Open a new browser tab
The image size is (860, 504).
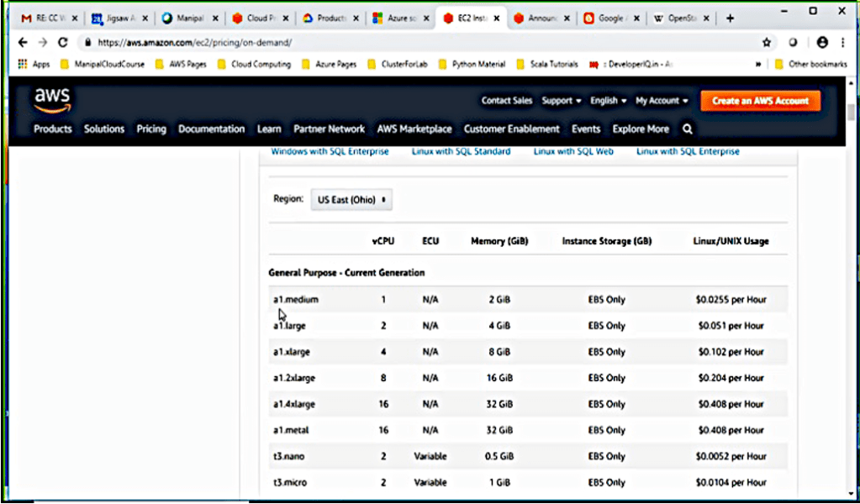[x=730, y=18]
